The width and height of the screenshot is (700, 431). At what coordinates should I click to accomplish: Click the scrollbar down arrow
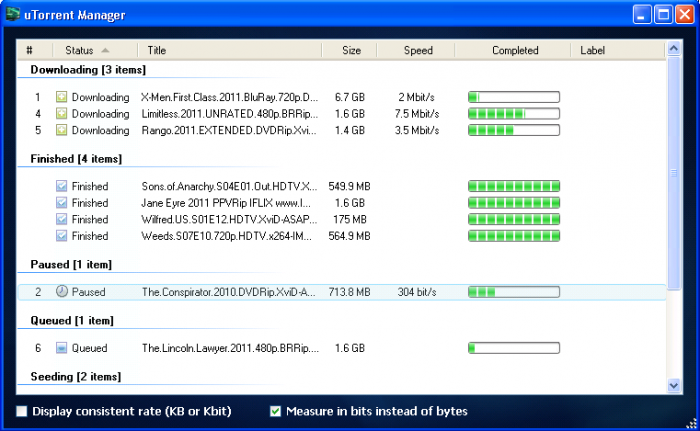(674, 385)
